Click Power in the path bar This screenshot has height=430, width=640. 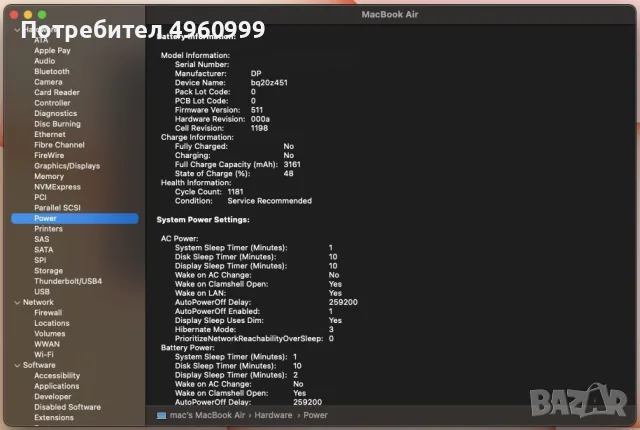pos(315,415)
